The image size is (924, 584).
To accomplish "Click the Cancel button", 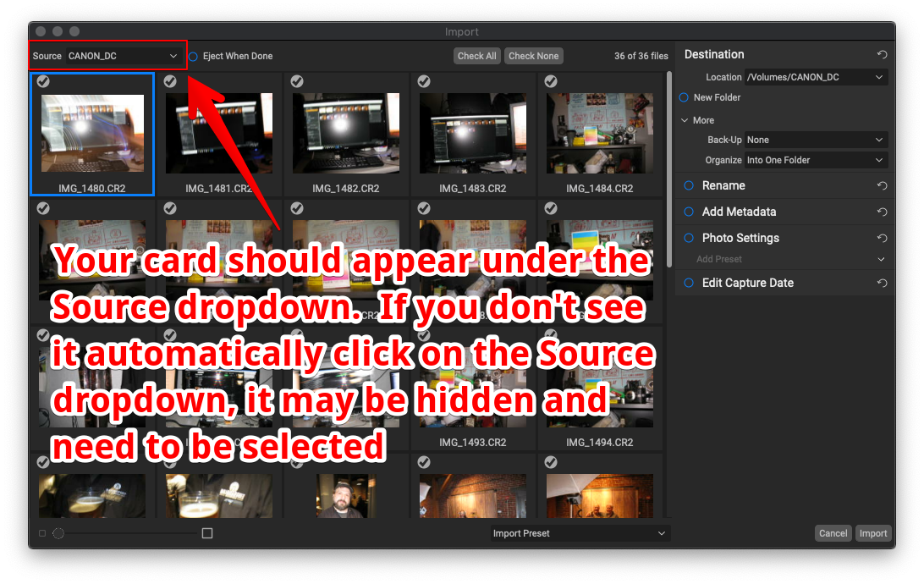I will pyautogui.click(x=833, y=533).
